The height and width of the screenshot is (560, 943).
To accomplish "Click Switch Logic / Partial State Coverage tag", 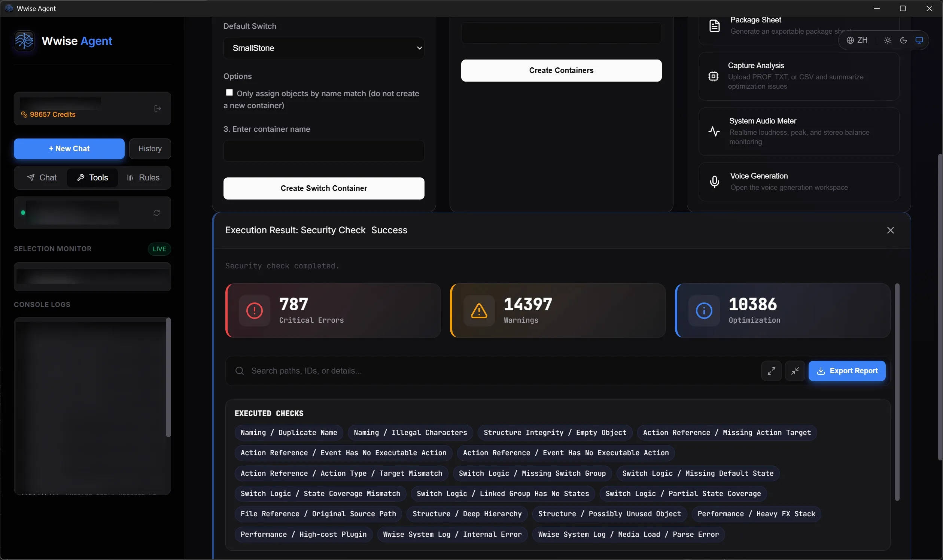I will click(x=683, y=494).
